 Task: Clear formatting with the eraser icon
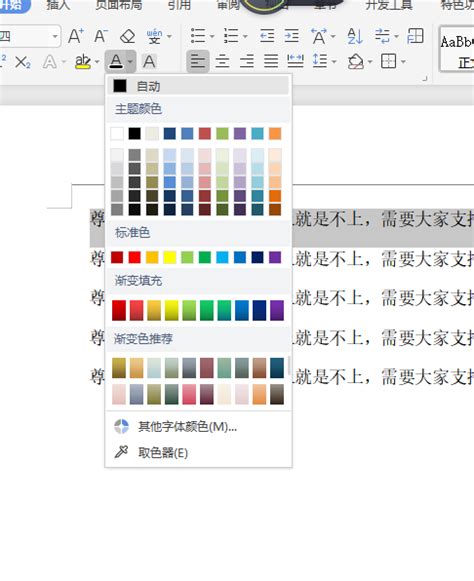click(127, 36)
